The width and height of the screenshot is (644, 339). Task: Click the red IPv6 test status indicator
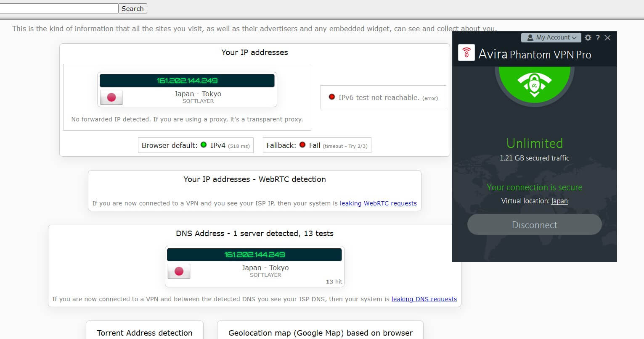tap(331, 97)
